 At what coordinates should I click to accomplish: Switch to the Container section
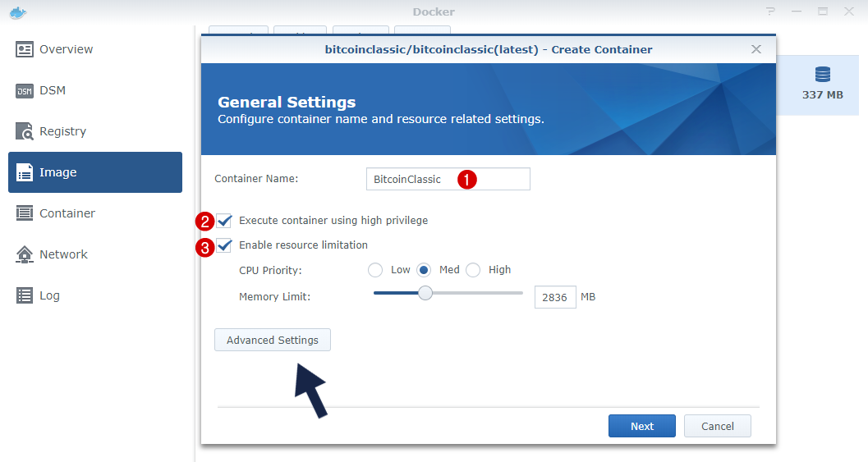(95, 213)
